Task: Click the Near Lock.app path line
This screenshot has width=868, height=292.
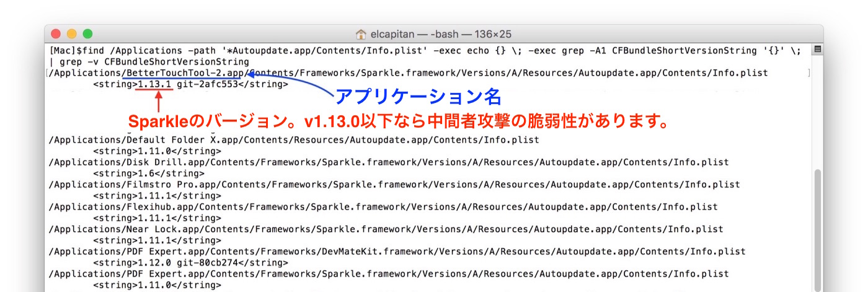Action: pos(386,229)
